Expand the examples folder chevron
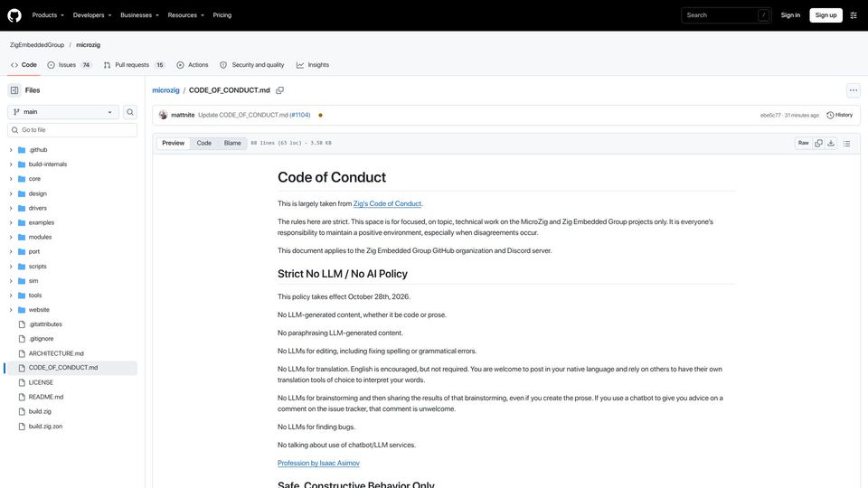868x488 pixels. (11, 222)
